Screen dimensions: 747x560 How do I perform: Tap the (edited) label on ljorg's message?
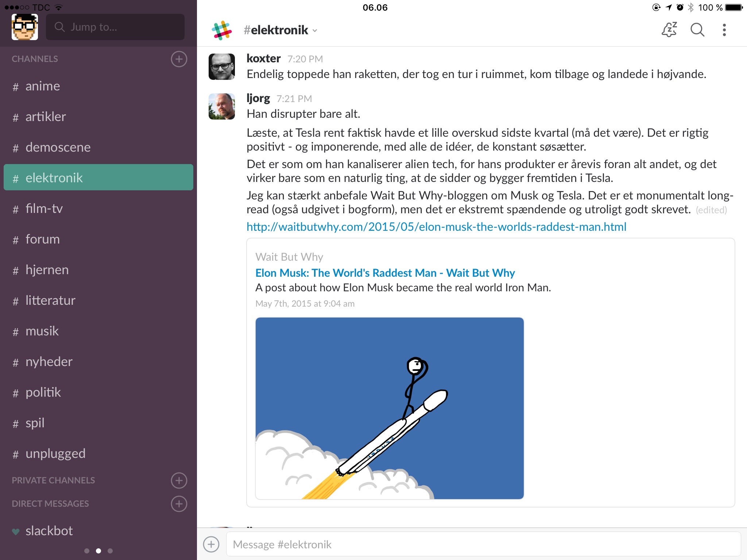tap(711, 210)
